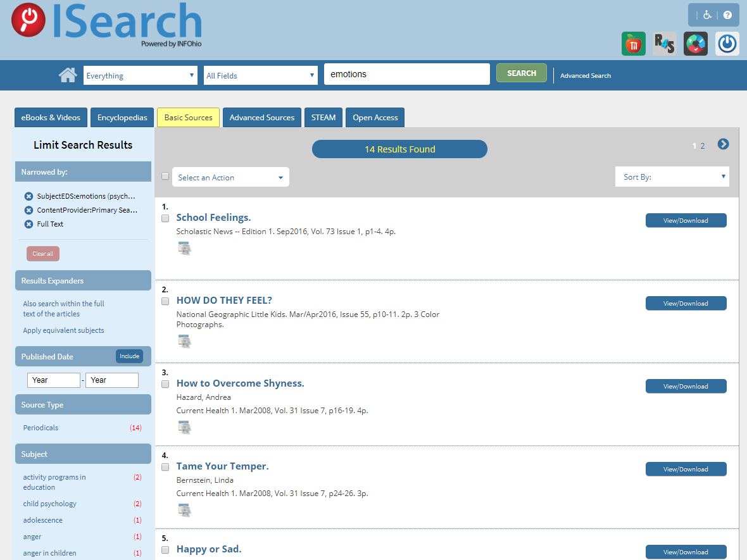The image size is (747, 560).
Task: Filter by child psychology subject
Action: [49, 504]
